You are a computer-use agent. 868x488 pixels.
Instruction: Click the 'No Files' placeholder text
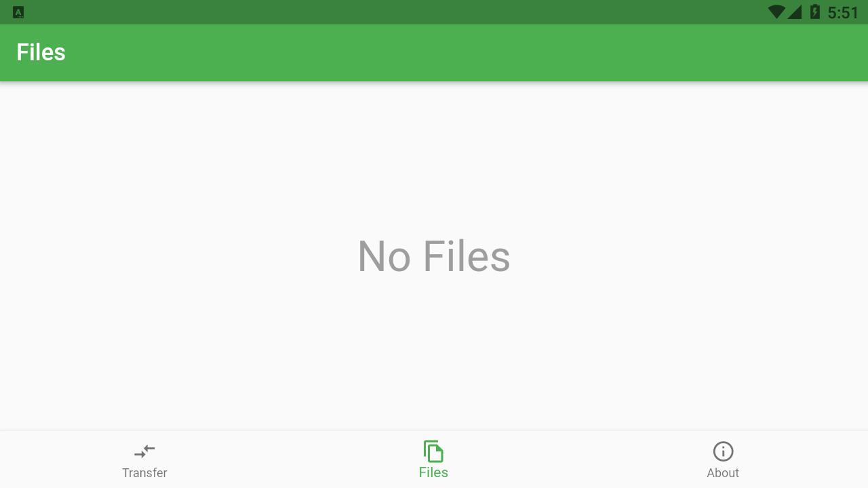coord(434,256)
